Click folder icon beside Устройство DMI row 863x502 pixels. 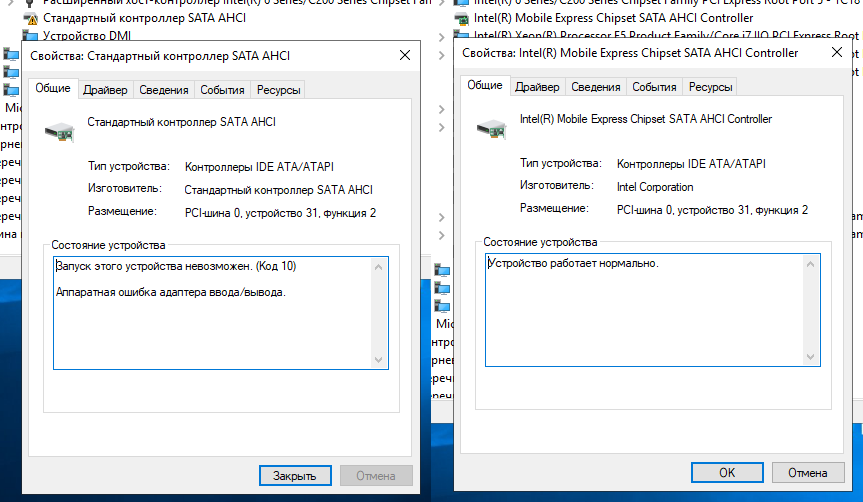point(30,36)
